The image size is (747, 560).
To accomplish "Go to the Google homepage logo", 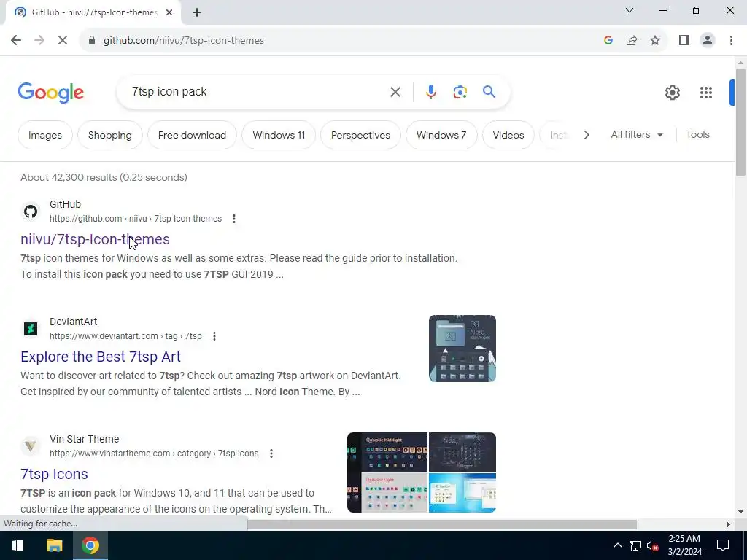I will pos(50,93).
